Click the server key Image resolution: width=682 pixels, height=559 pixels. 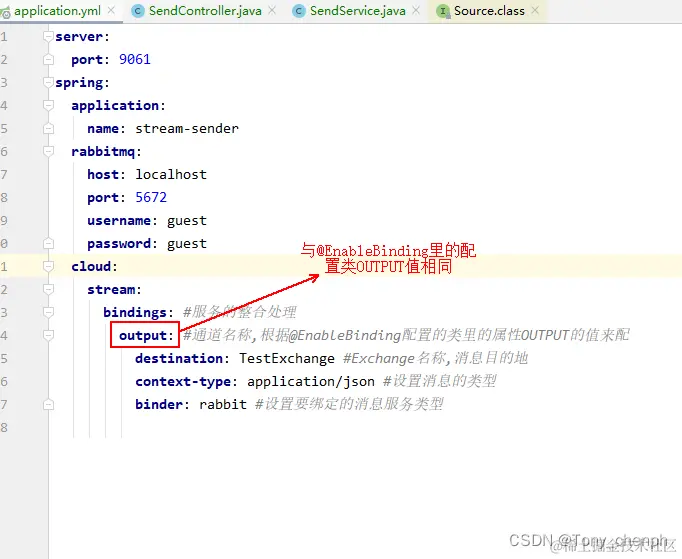pos(79,37)
